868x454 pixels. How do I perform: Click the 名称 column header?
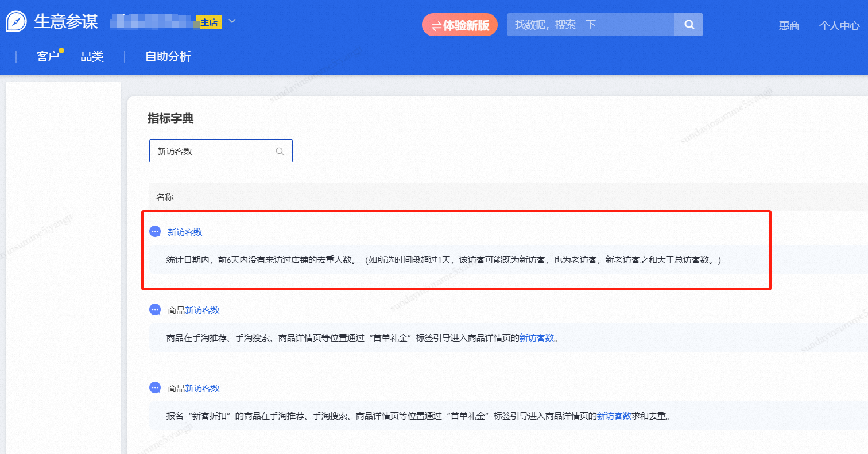(165, 197)
